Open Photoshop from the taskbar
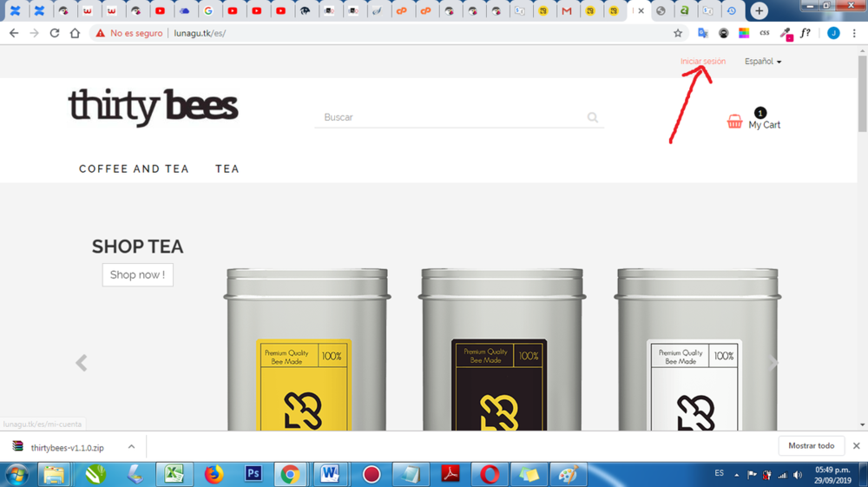This screenshot has height=487, width=868. [253, 474]
